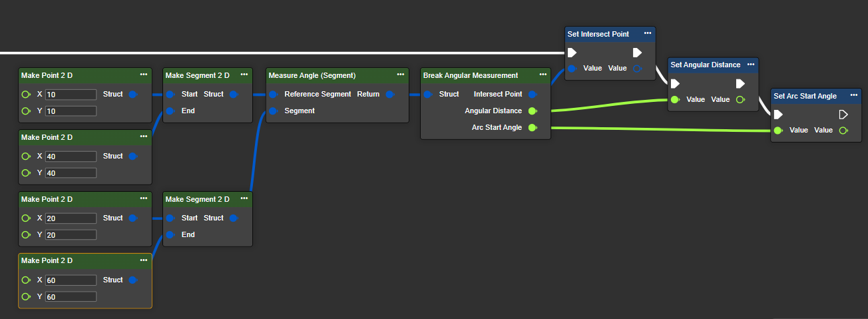The width and height of the screenshot is (868, 319).
Task: Click the X input field containing 10
Action: [x=71, y=95]
